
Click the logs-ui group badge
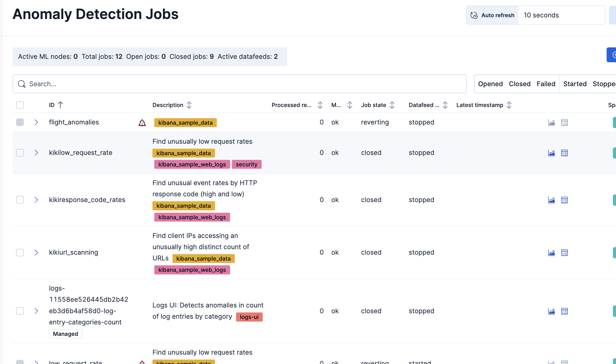point(249,317)
